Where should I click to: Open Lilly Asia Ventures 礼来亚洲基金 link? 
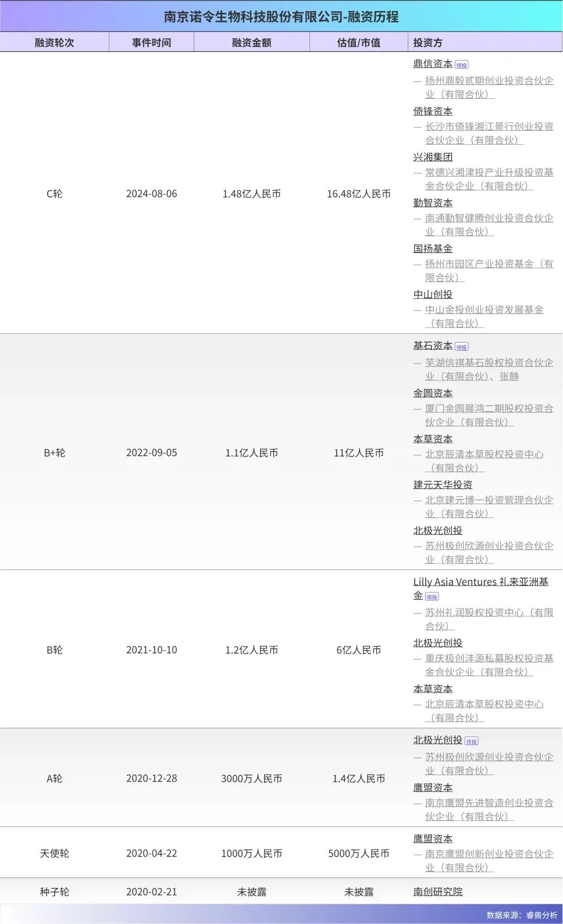point(481,588)
